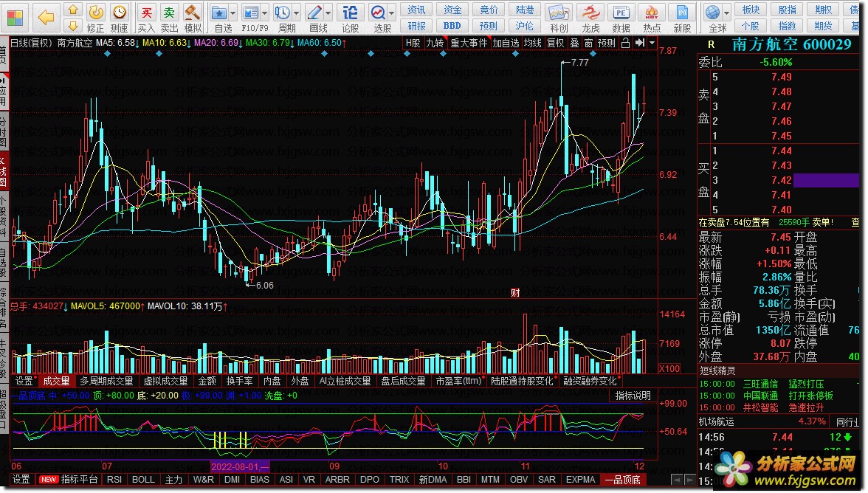Select the EXPMA indicator tab
The image size is (868, 493).
(x=580, y=479)
